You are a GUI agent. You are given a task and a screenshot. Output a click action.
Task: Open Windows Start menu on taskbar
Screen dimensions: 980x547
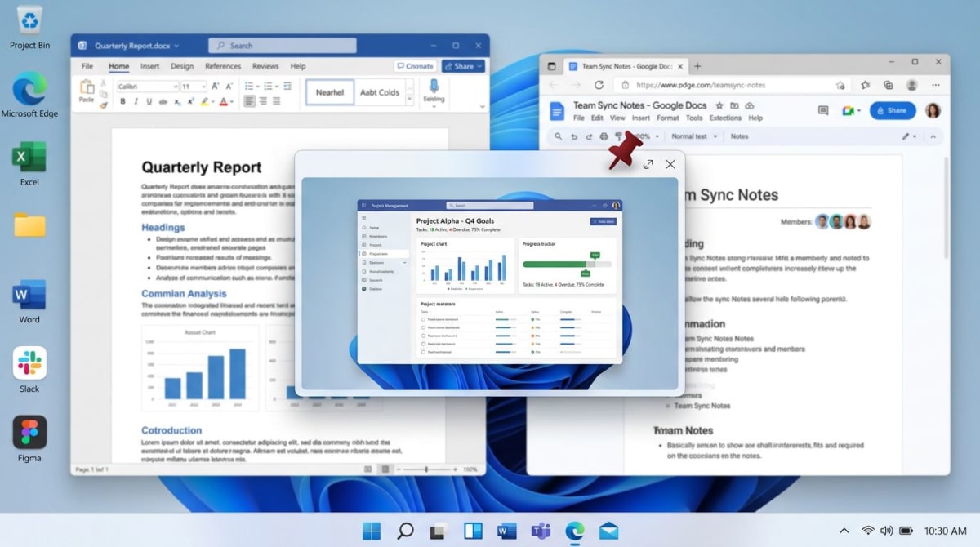[x=372, y=531]
